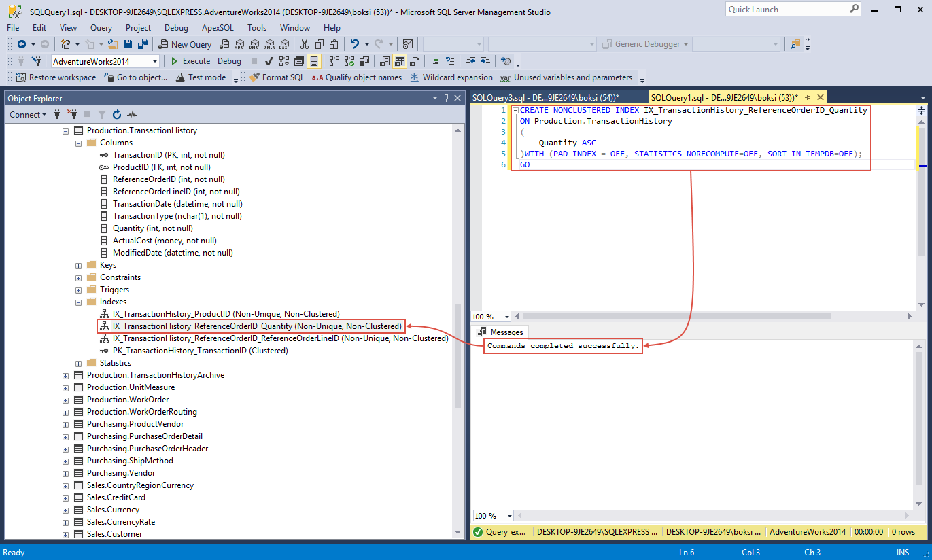Refresh the Object Explorer tree
The height and width of the screenshot is (560, 932).
(x=117, y=115)
